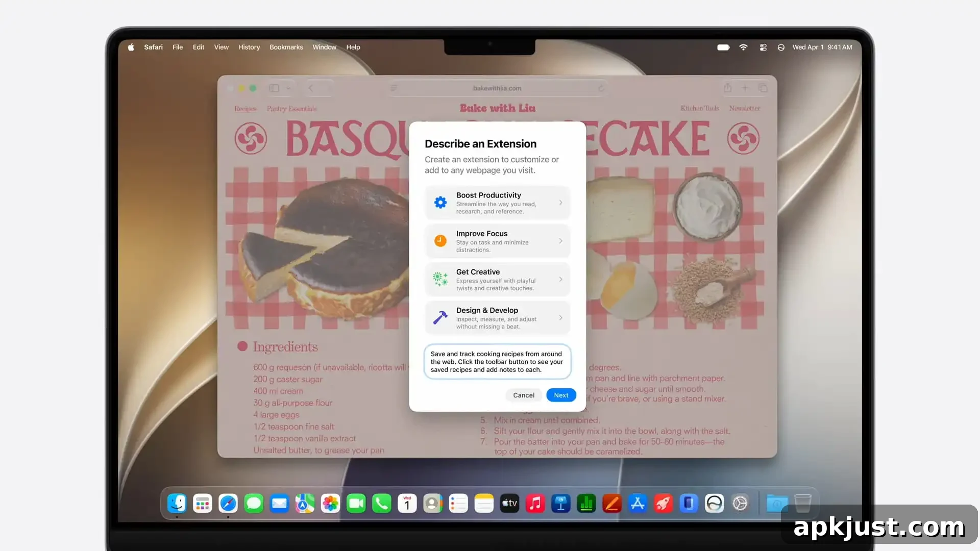The width and height of the screenshot is (980, 551).
Task: Open the Safari menu
Action: point(153,47)
